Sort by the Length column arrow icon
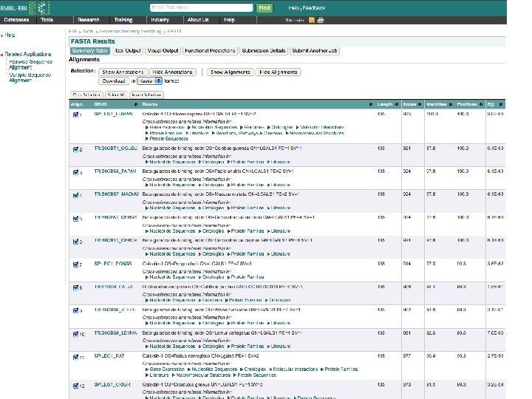 coord(396,104)
